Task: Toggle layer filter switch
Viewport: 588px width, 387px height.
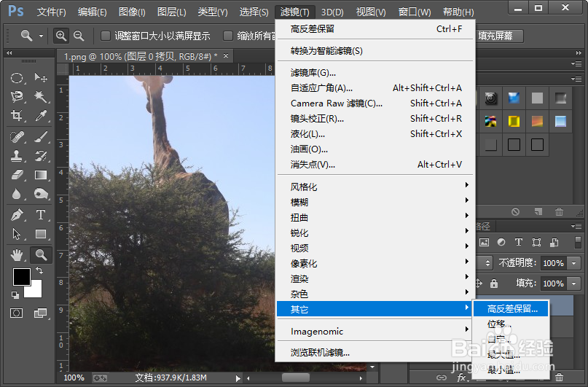Action: coord(578,242)
